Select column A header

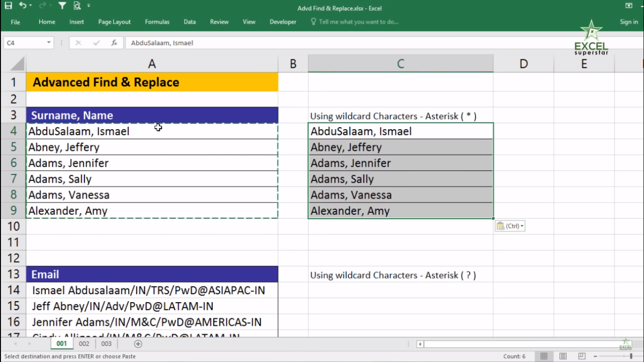[x=152, y=64]
